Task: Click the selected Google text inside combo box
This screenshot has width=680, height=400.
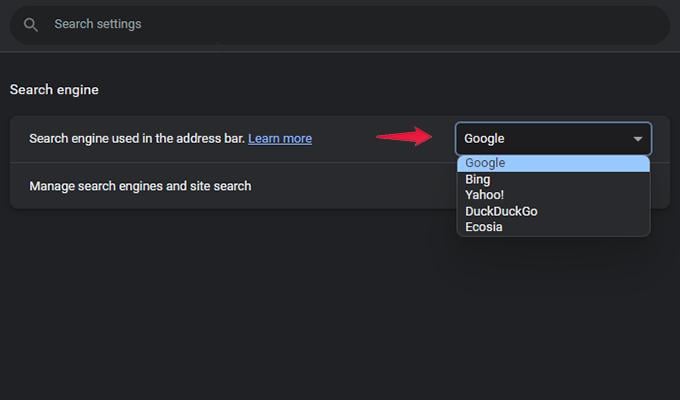Action: tap(484, 139)
